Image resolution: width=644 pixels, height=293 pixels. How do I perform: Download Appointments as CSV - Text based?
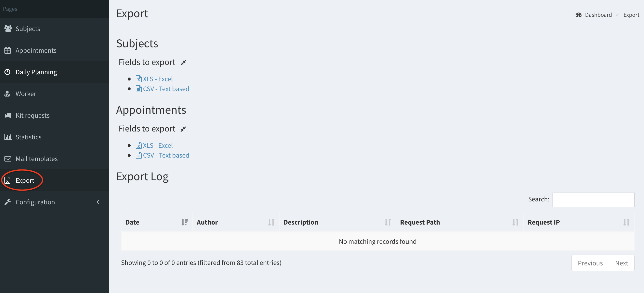coord(166,155)
